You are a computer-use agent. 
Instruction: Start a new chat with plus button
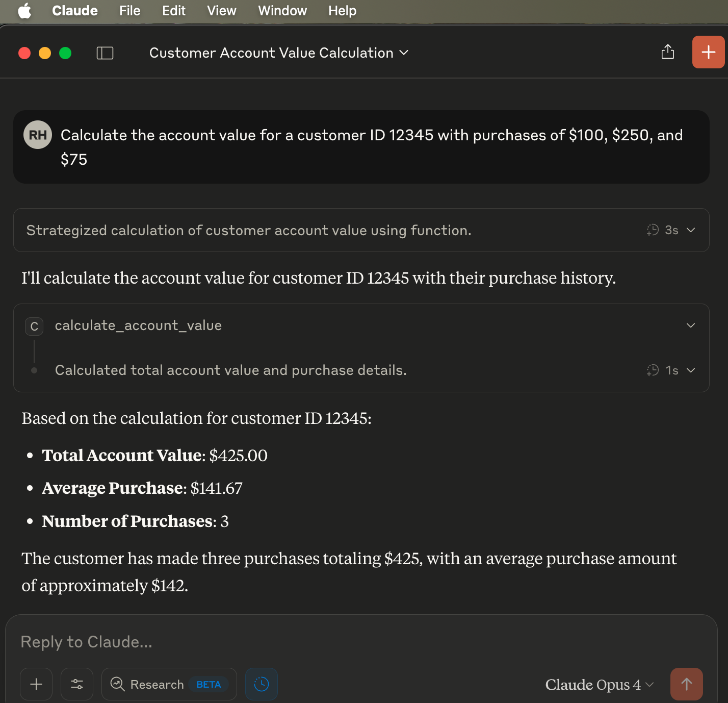pyautogui.click(x=708, y=52)
